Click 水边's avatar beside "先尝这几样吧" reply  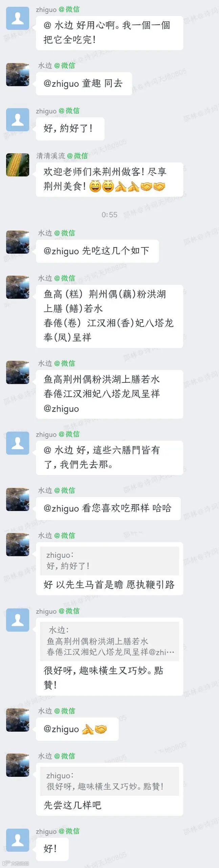[18, 765]
